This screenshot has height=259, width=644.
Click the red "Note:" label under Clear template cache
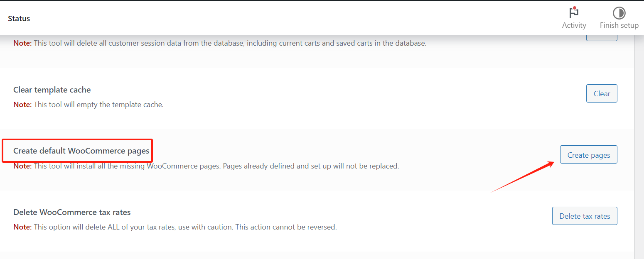[22, 105]
